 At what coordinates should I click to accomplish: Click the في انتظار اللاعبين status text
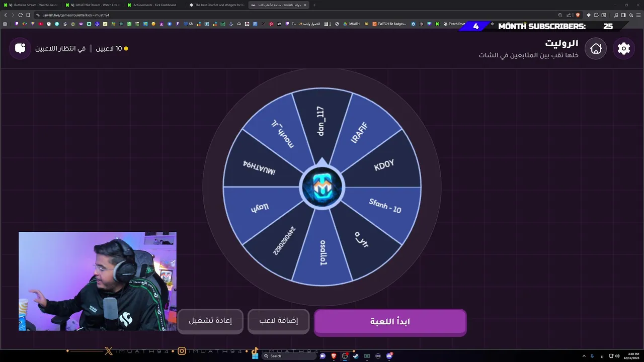(60, 48)
